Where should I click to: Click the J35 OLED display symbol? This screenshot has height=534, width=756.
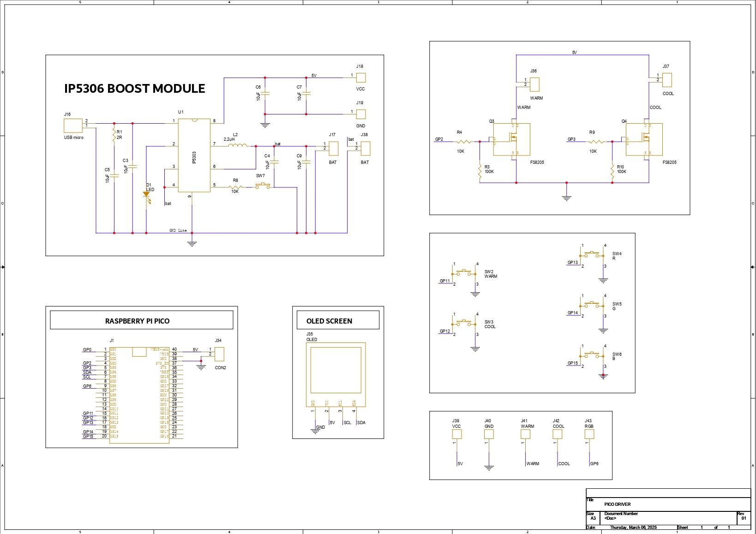[x=336, y=374]
